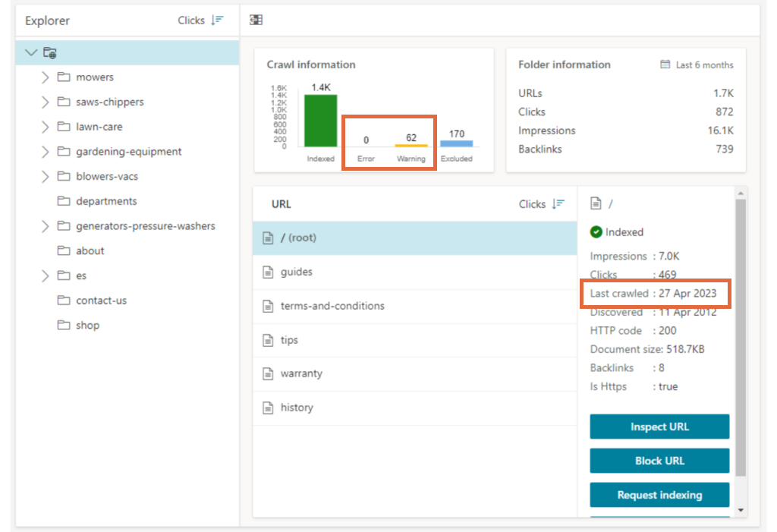Click the green Indexed bar in chart
Screen dimensions: 777x532
point(321,121)
